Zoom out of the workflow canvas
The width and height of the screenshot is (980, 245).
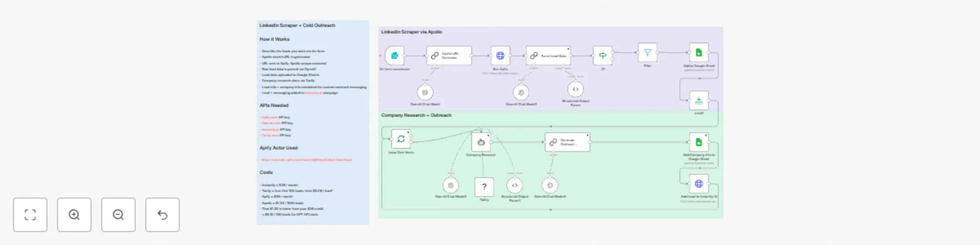[x=118, y=215]
